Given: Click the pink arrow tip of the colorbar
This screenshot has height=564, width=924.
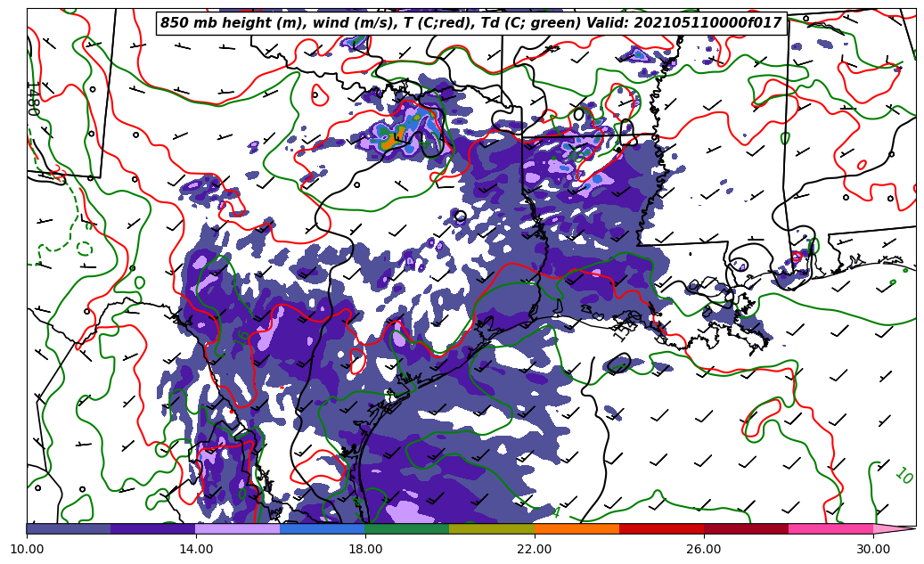Looking at the screenshot, I should (893, 528).
